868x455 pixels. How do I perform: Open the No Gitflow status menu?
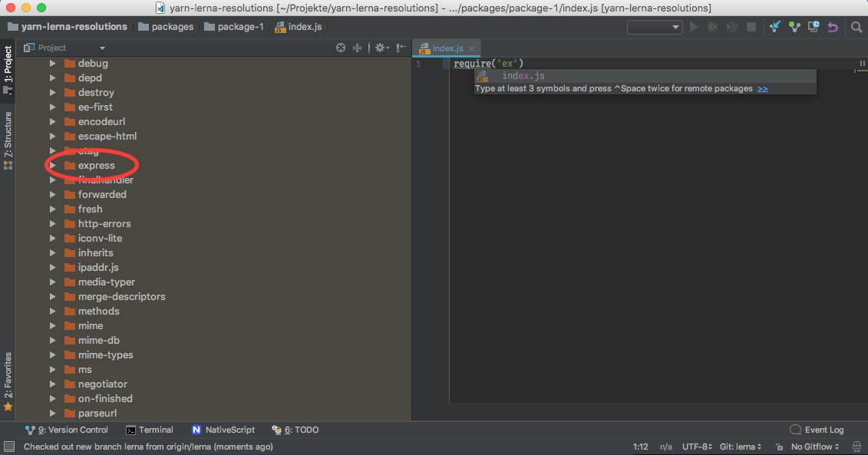[815, 446]
